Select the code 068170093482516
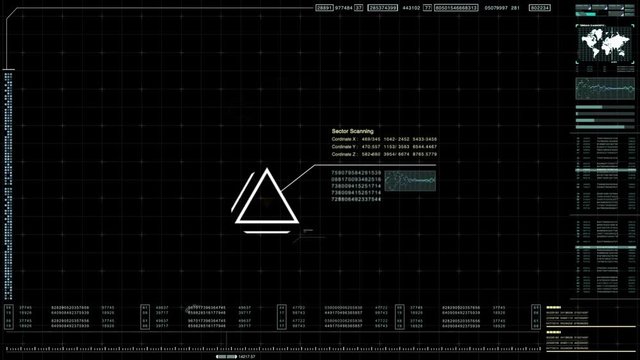Screen dimensions: 640x360 [x=356, y=180]
